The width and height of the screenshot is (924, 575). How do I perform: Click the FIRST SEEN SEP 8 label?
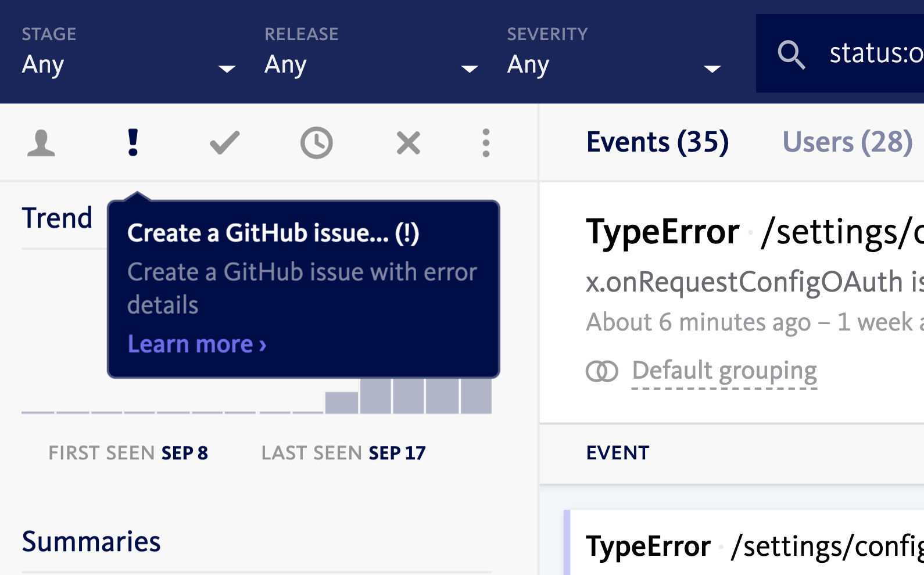(x=128, y=453)
